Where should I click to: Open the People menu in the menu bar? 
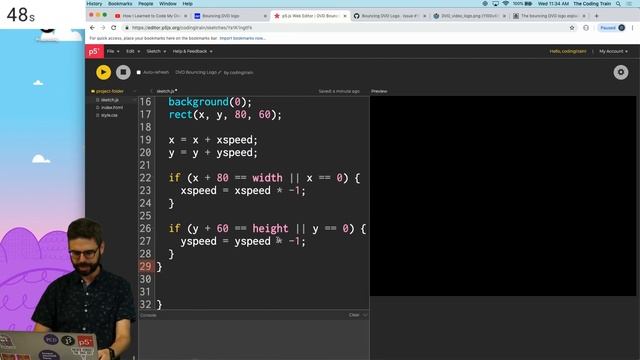[x=146, y=4]
